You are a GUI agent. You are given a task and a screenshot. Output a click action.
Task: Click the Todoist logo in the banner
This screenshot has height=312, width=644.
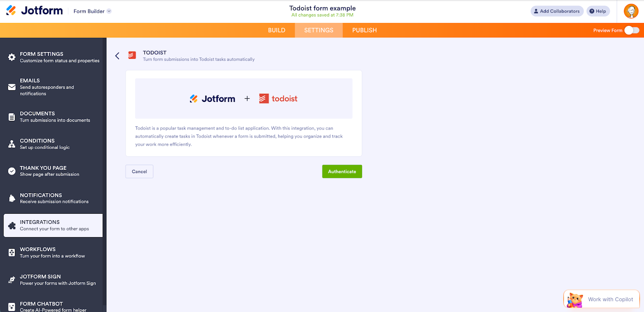[x=278, y=99]
